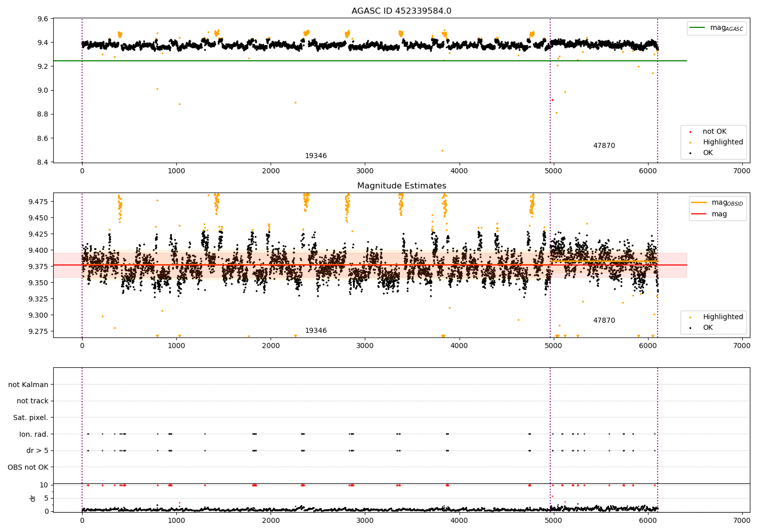Click the '9.2' y-axis tick label

tap(44, 66)
